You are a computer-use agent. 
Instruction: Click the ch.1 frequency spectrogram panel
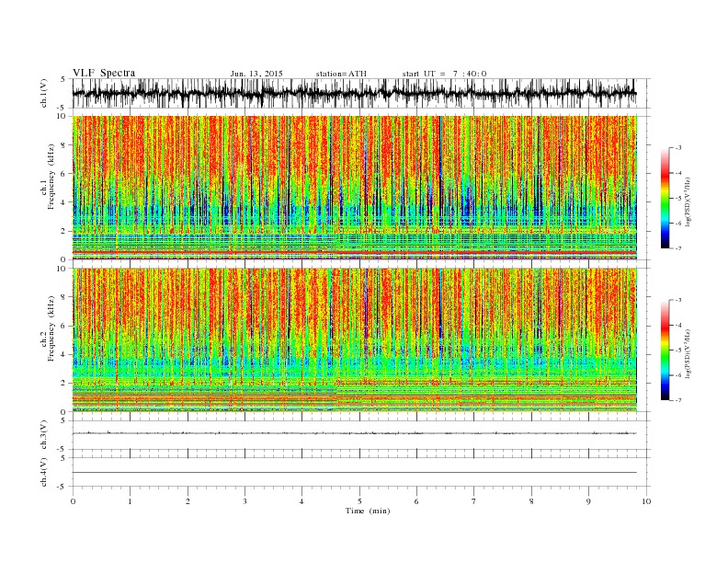[354, 188]
